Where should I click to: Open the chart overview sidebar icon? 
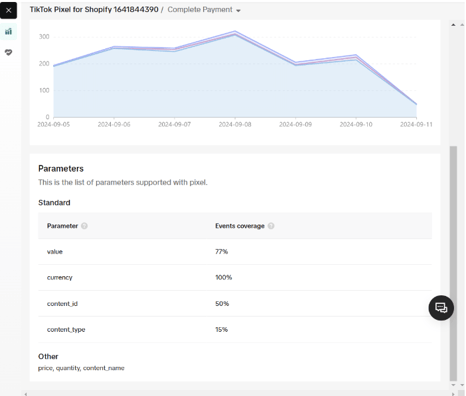(x=8, y=32)
